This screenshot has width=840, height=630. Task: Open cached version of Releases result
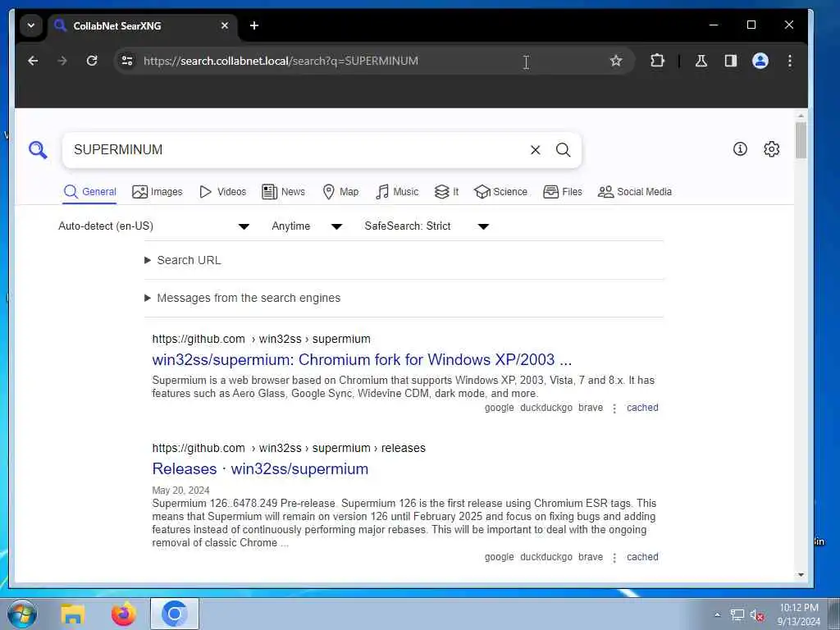coord(642,557)
